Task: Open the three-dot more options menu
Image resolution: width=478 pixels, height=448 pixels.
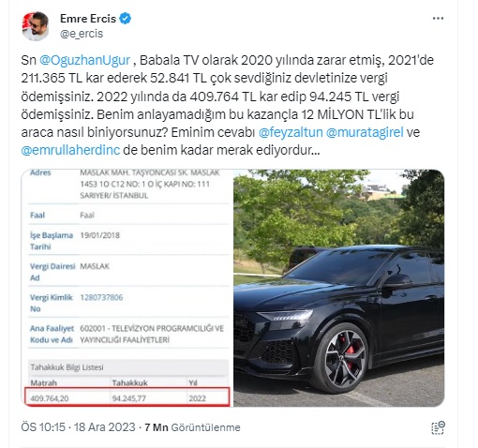Action: pyautogui.click(x=438, y=19)
